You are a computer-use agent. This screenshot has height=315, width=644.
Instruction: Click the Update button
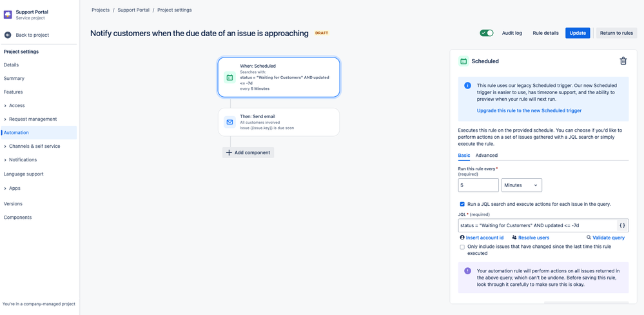pyautogui.click(x=578, y=33)
